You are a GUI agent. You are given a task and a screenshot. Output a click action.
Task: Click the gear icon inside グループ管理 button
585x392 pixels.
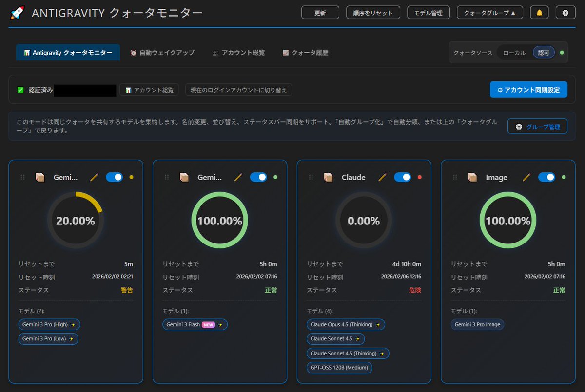pos(519,126)
